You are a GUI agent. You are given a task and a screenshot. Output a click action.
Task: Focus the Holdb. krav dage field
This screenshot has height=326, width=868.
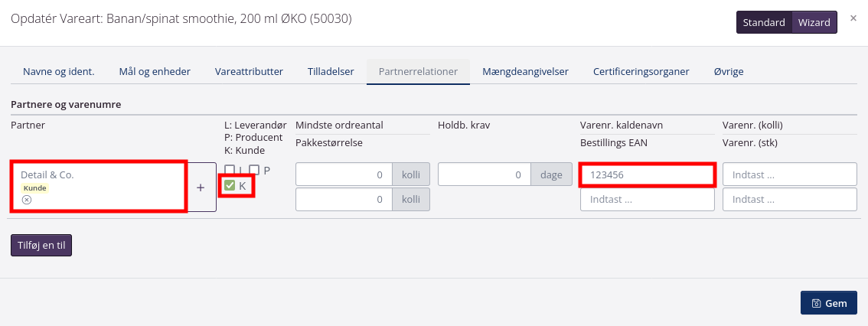coord(485,174)
